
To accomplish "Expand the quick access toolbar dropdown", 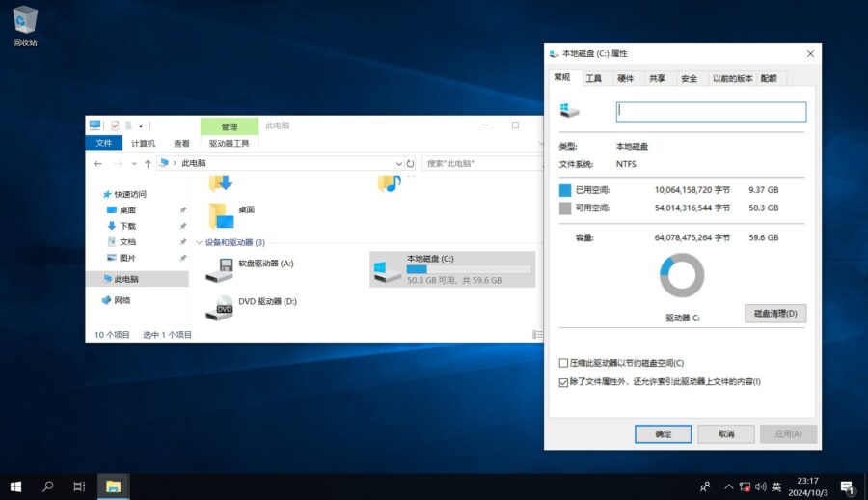I will coord(141,126).
